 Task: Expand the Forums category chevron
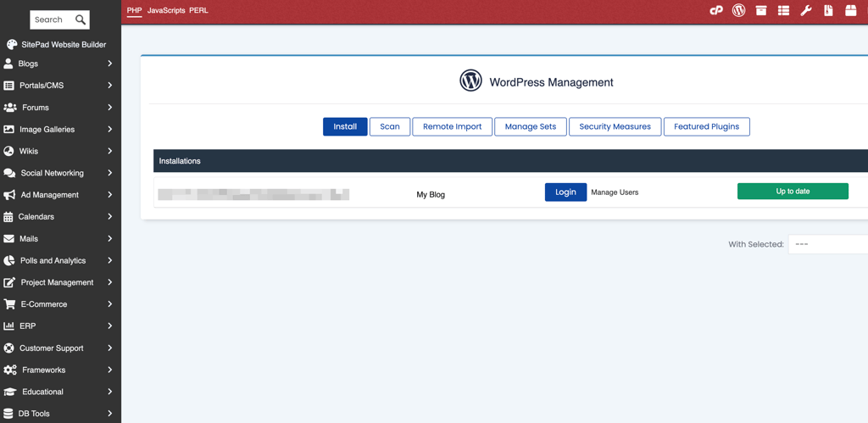point(109,108)
